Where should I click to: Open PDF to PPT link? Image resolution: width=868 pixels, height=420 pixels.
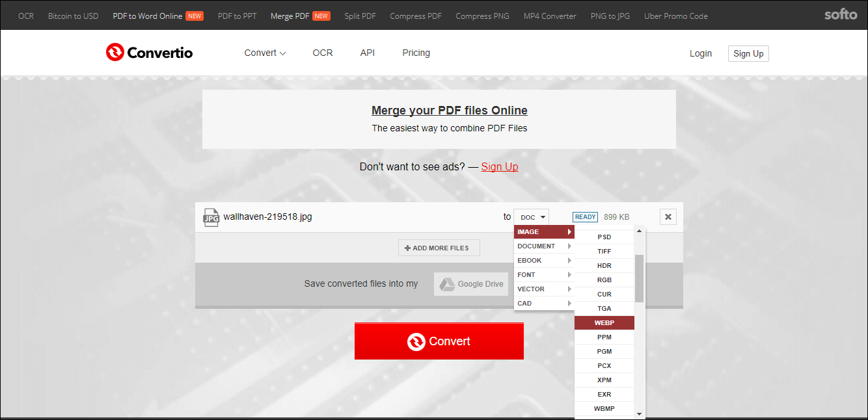[x=237, y=16]
